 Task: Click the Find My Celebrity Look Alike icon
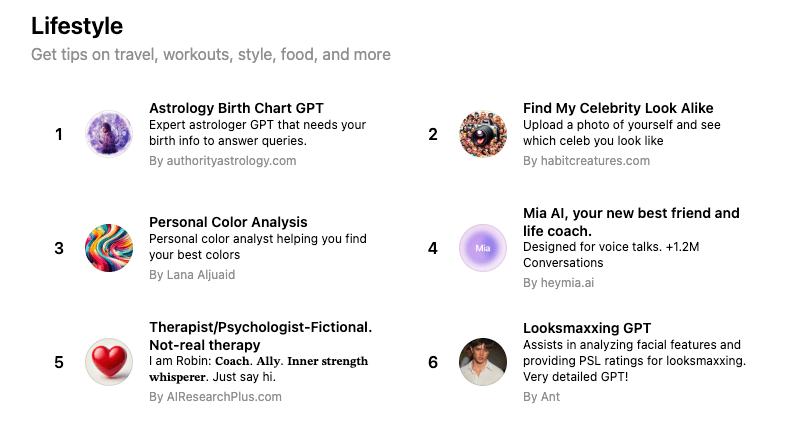click(x=483, y=134)
